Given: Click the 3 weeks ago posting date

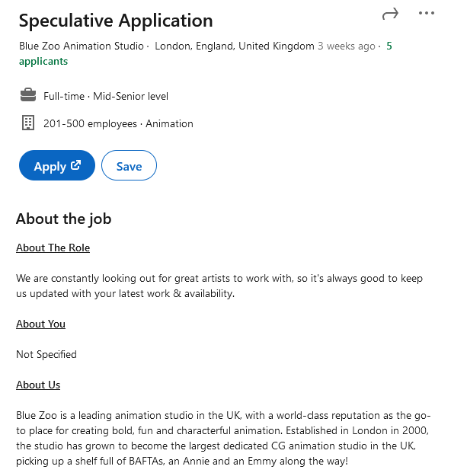Looking at the screenshot, I should pyautogui.click(x=347, y=46).
